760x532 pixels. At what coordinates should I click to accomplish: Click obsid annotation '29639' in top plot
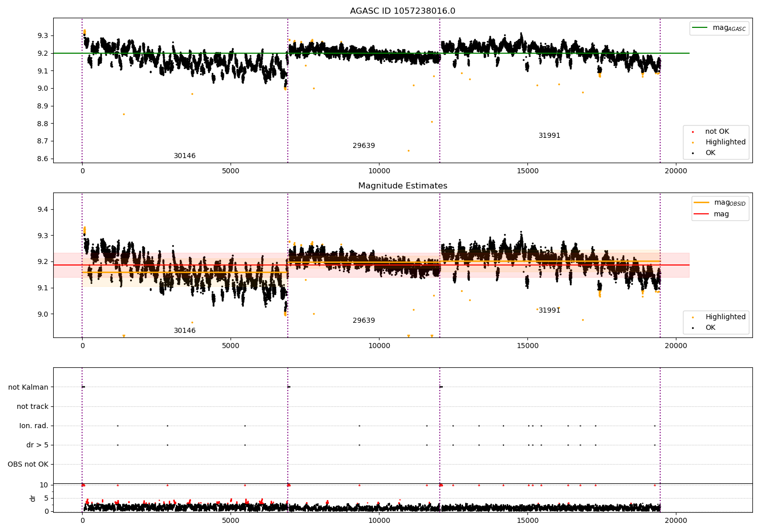pyautogui.click(x=364, y=146)
